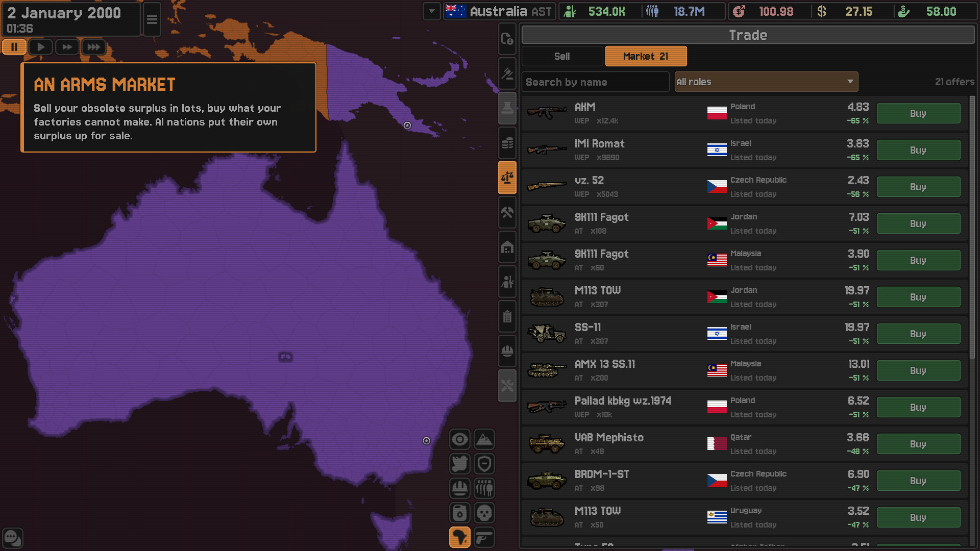980x551 pixels.
Task: Toggle the shield map mode
Action: 484,464
